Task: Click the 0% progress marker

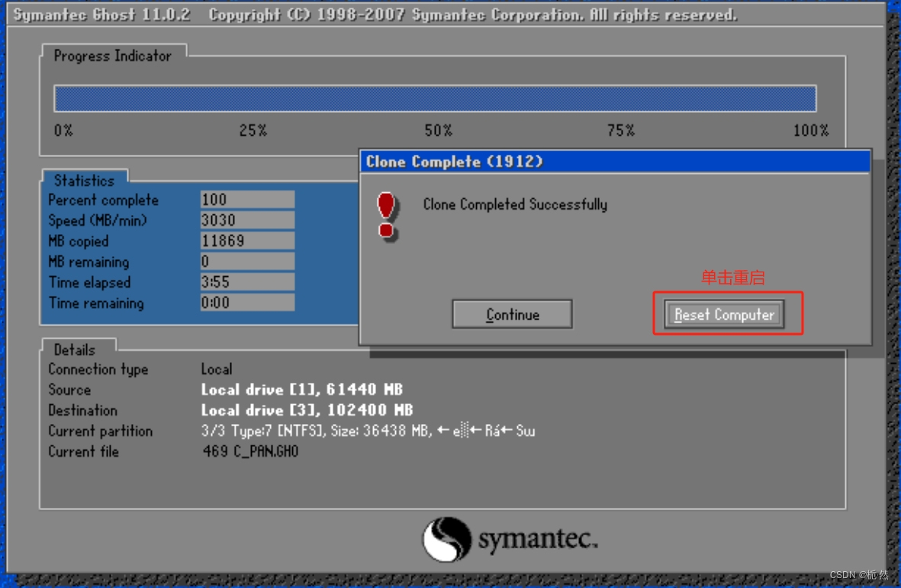Action: (x=63, y=130)
